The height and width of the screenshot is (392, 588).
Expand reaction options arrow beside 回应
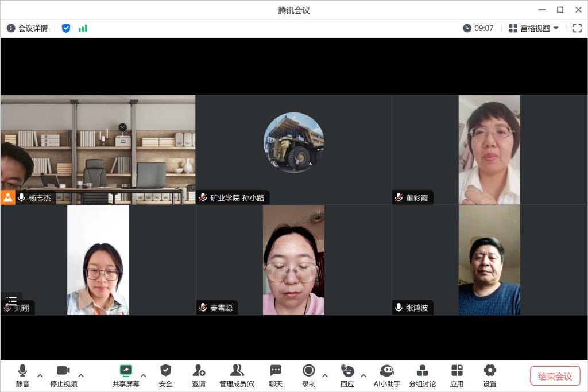click(x=363, y=375)
